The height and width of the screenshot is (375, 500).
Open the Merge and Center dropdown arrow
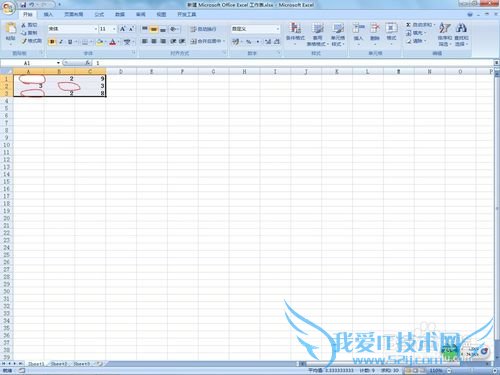tap(224, 41)
